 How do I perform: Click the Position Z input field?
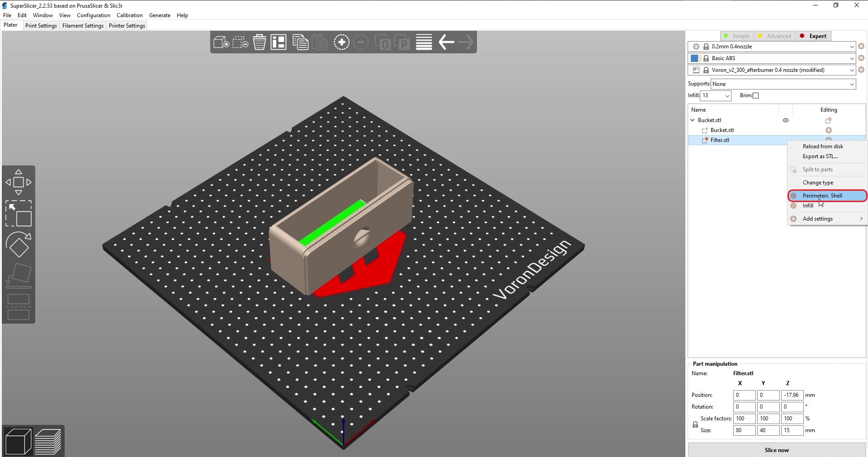click(792, 395)
